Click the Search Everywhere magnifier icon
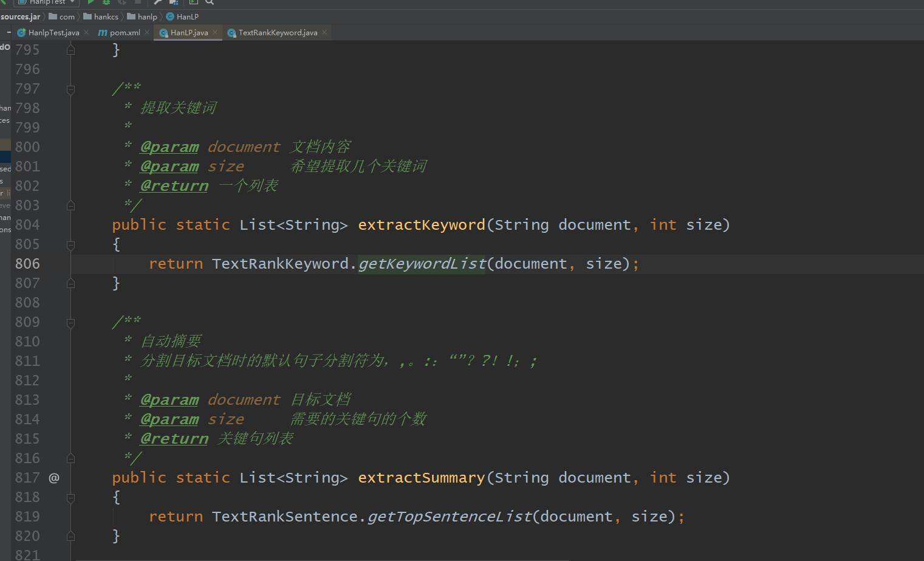Image resolution: width=924 pixels, height=561 pixels. (210, 2)
